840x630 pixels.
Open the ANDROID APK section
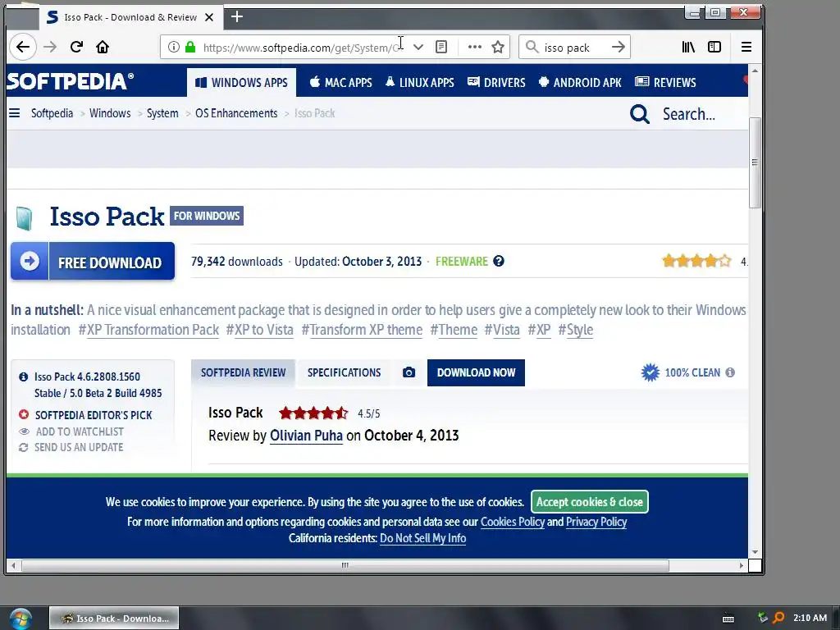(580, 83)
